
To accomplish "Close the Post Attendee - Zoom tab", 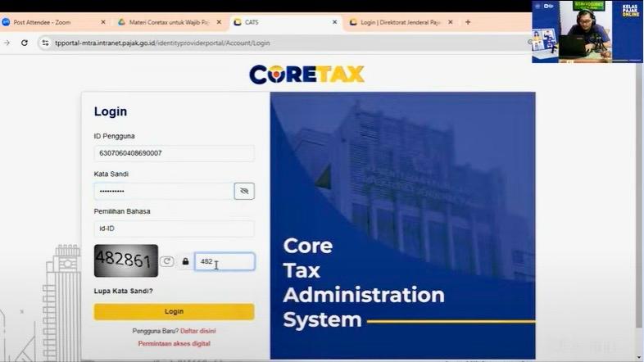I will [102, 22].
